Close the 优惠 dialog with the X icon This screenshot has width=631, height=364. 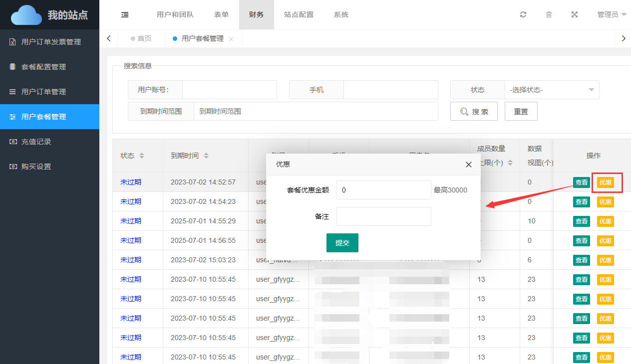click(468, 165)
